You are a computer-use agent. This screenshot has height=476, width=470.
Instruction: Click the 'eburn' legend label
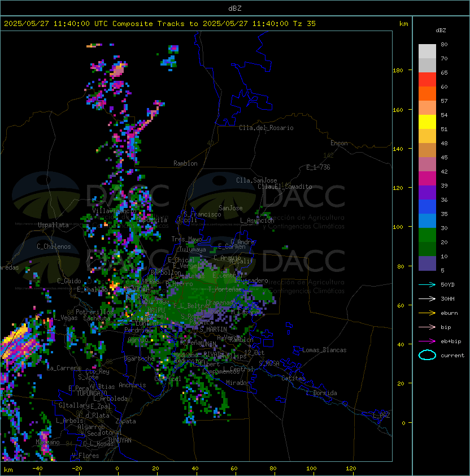(449, 313)
